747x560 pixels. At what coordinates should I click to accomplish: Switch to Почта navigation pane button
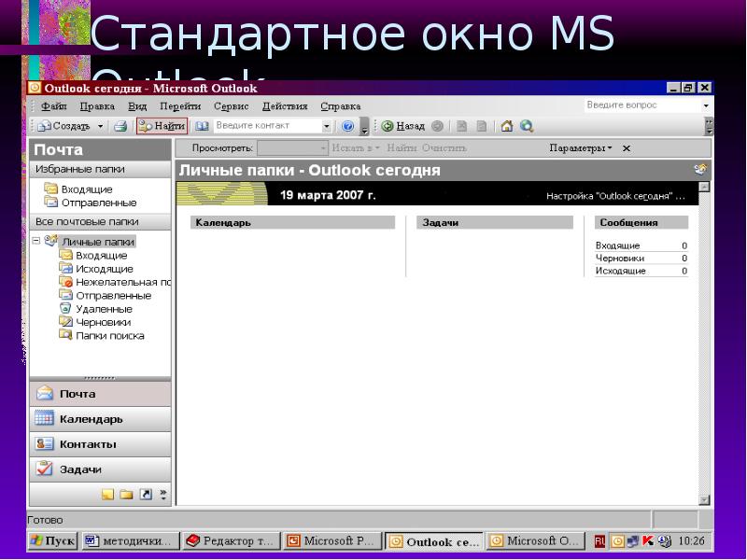coord(100,394)
